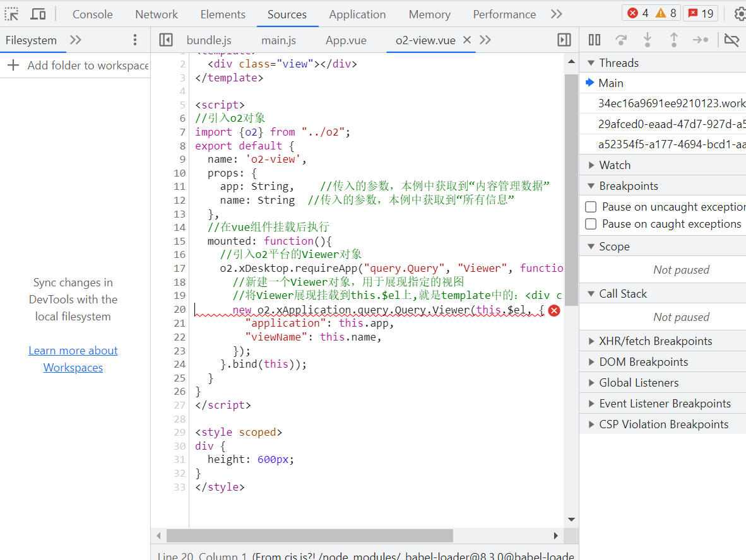
Task: Open Filesystem pane three-dot menu
Action: 134,40
